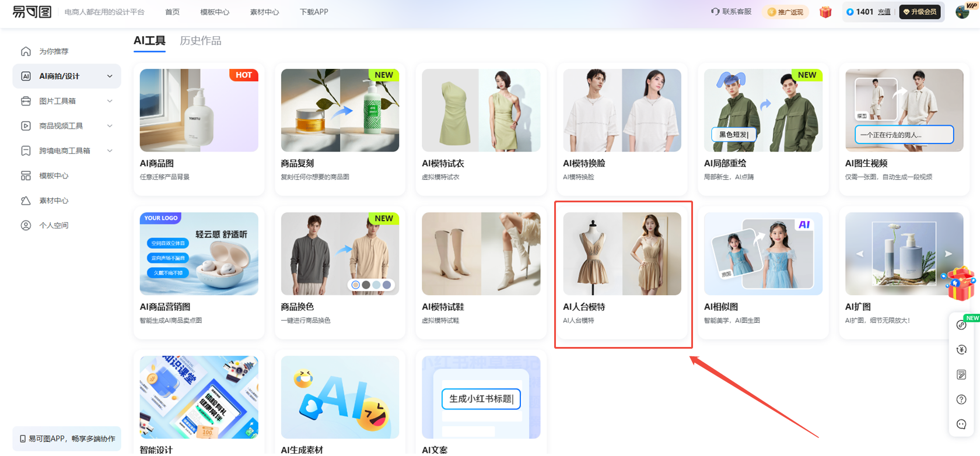
Task: Open the user avatar in top right
Action: click(963, 12)
